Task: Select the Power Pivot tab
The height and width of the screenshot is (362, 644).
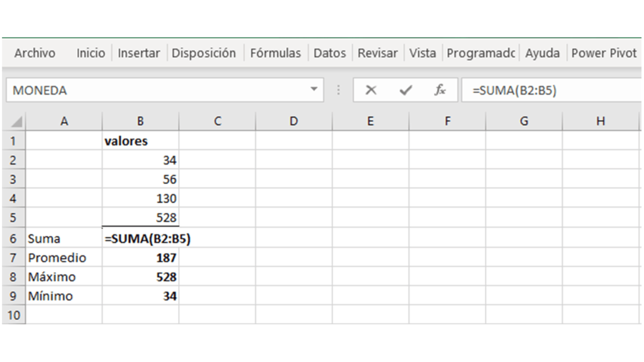Action: 604,53
